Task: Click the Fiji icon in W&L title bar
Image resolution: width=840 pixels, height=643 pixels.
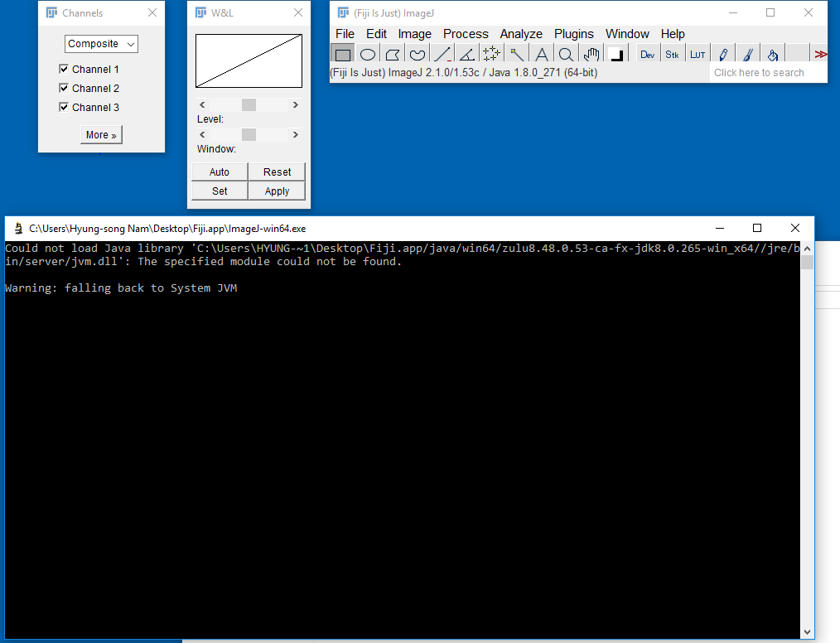Action: click(x=201, y=13)
